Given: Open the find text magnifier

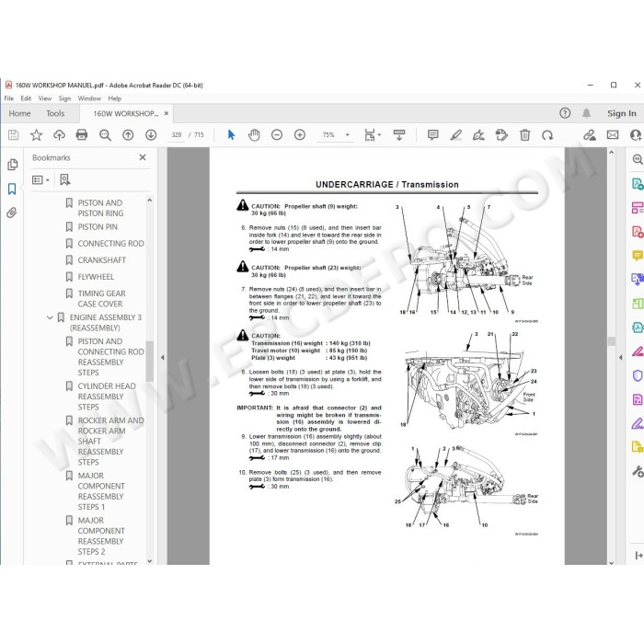Looking at the screenshot, I should [x=105, y=134].
